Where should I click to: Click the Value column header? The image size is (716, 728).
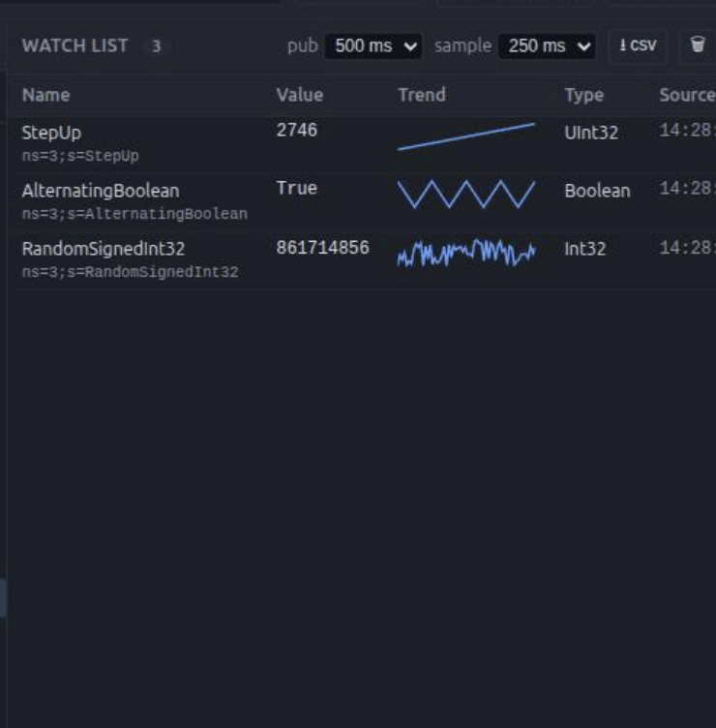pyautogui.click(x=300, y=95)
